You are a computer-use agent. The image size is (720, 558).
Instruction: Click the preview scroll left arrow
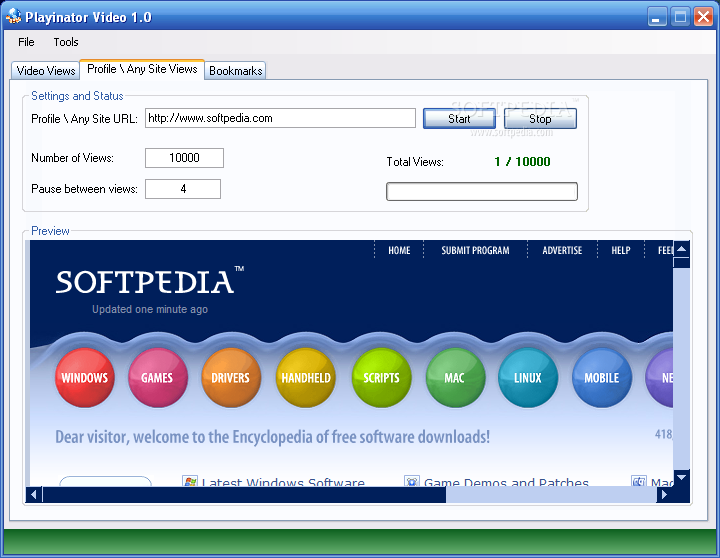coord(34,495)
